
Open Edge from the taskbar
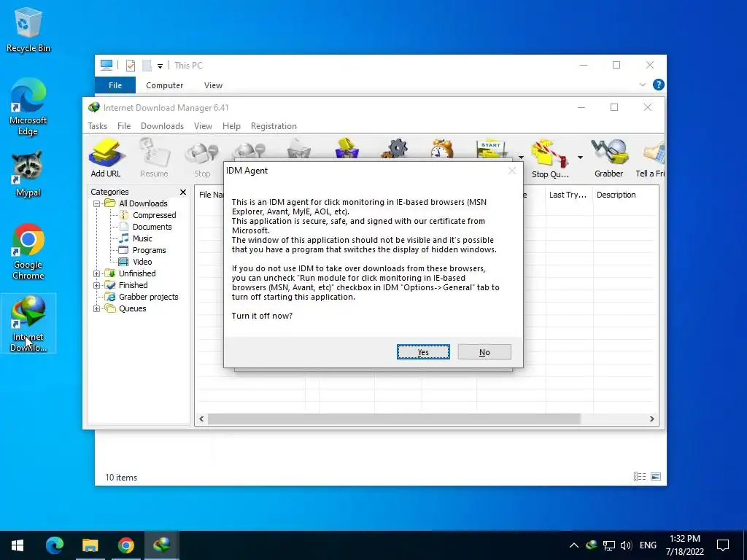54,545
